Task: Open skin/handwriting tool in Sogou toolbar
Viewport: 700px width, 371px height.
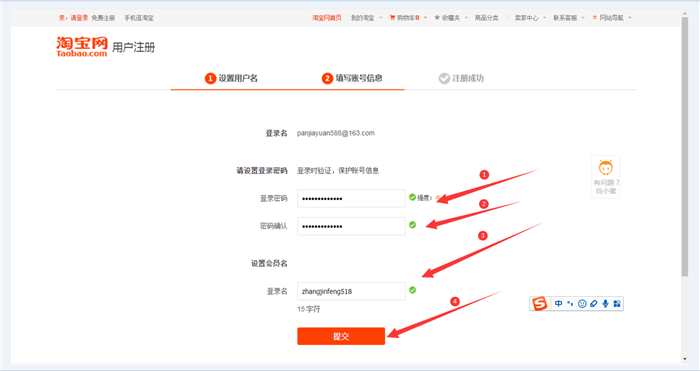Action: point(594,304)
